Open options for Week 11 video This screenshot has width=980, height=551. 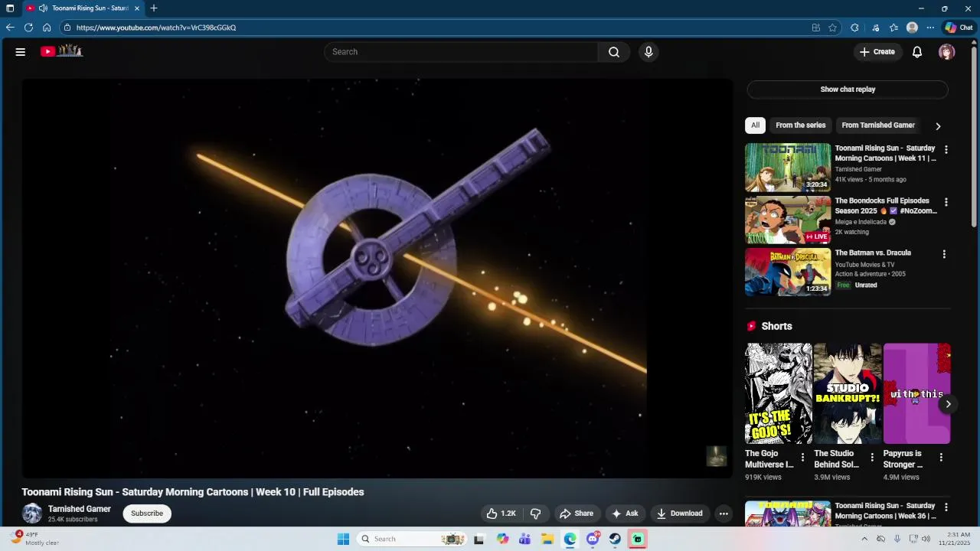pyautogui.click(x=946, y=150)
